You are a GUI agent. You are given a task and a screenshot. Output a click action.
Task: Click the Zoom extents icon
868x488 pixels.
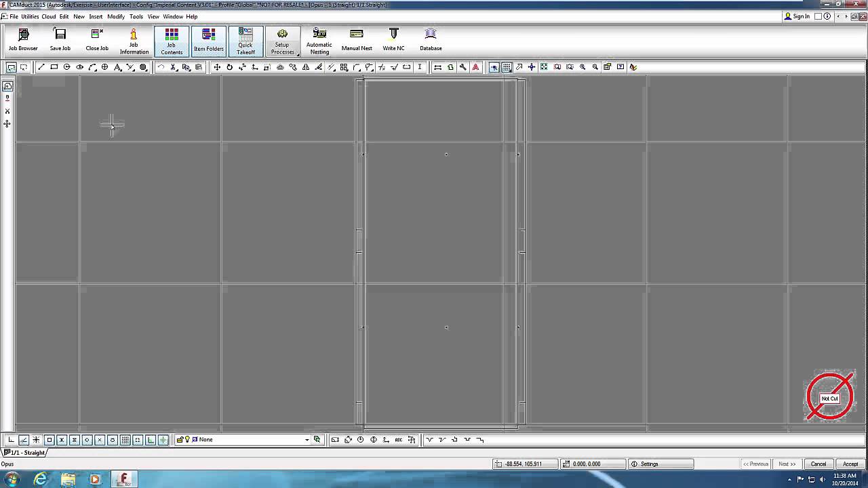545,67
